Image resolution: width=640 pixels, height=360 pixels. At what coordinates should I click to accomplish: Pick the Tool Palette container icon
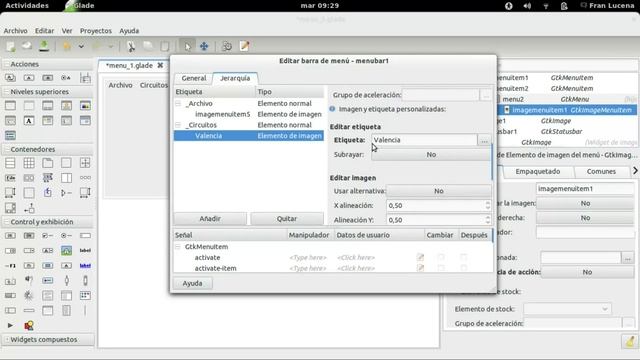pyautogui.click(x=48, y=178)
